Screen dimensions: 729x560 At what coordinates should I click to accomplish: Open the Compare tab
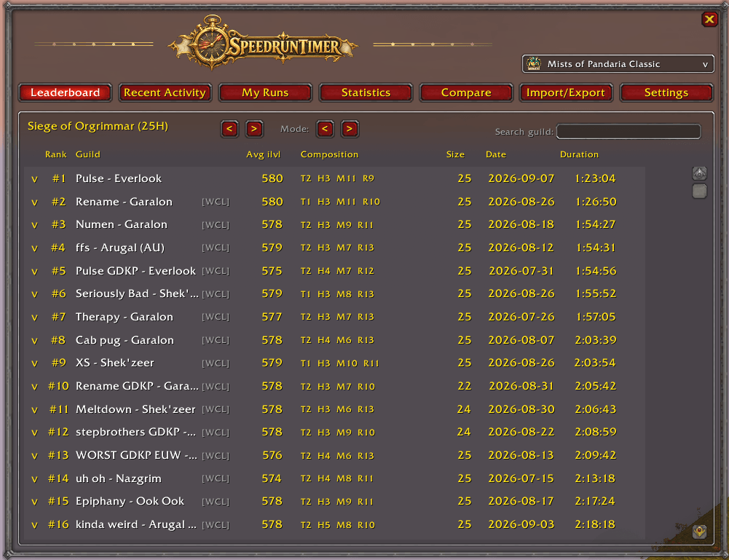click(x=466, y=92)
